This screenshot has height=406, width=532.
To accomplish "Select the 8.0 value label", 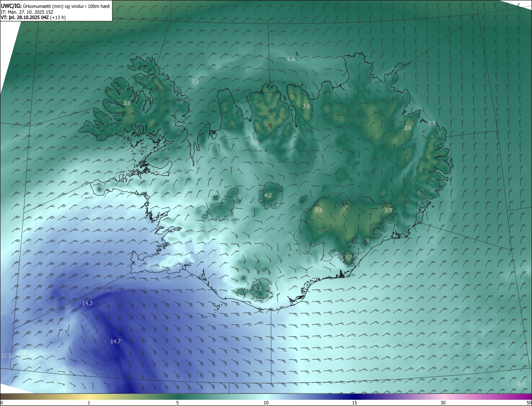I will (x=255, y=142).
